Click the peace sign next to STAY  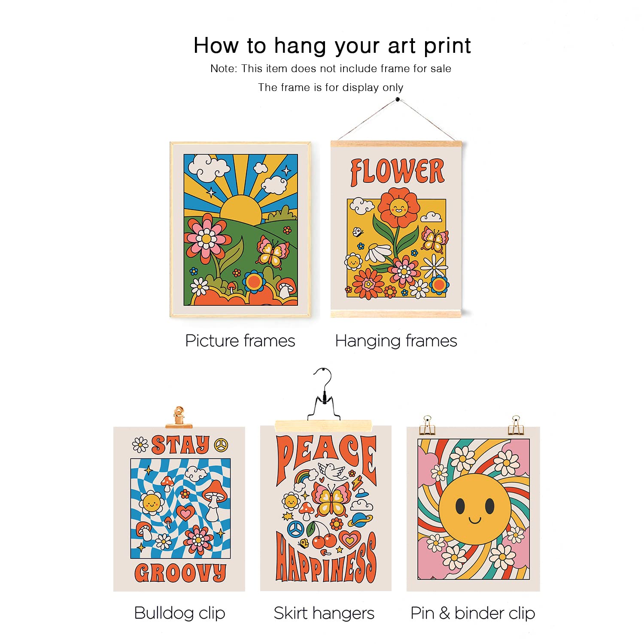(221, 445)
